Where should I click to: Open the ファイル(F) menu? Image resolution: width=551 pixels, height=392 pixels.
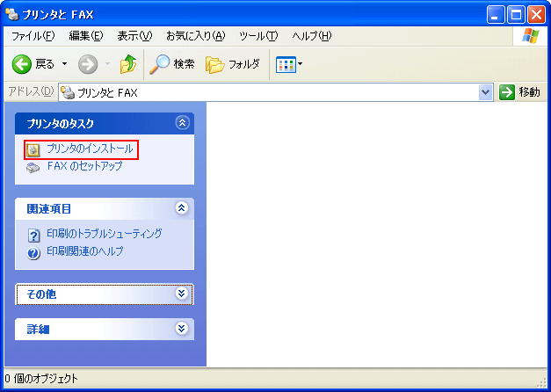[33, 36]
